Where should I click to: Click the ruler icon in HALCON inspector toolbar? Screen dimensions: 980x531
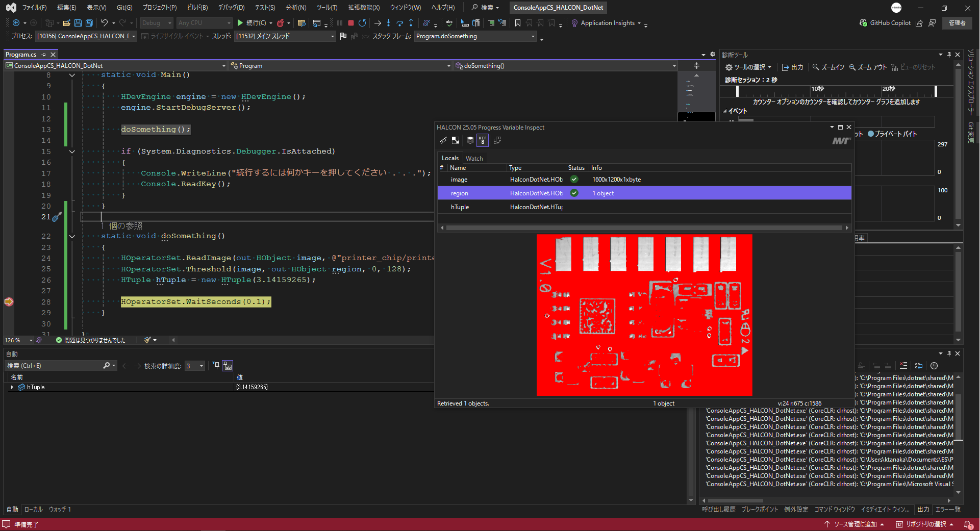tap(443, 140)
